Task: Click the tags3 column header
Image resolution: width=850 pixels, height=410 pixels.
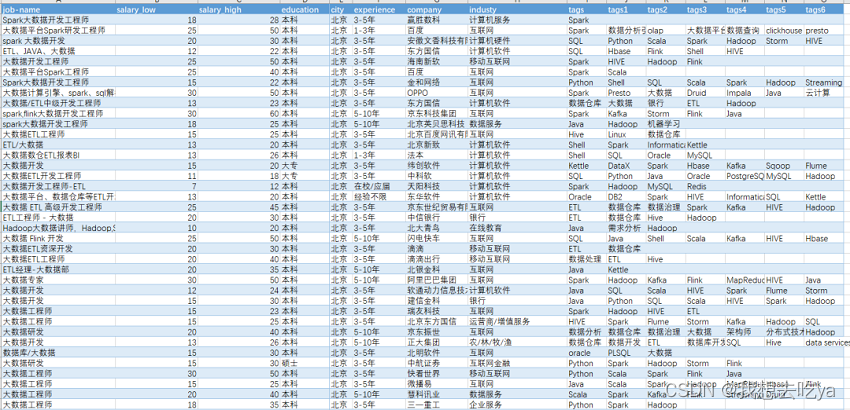Action: coord(705,10)
